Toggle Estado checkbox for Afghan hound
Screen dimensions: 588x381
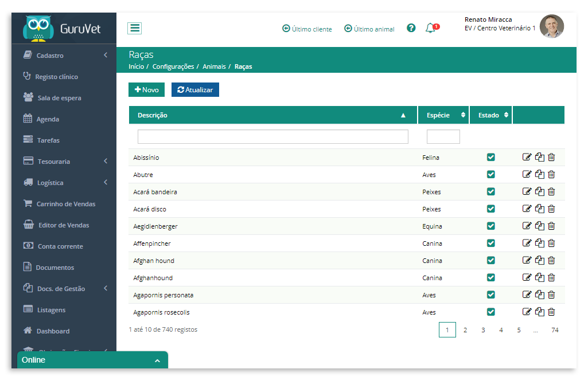(x=491, y=260)
